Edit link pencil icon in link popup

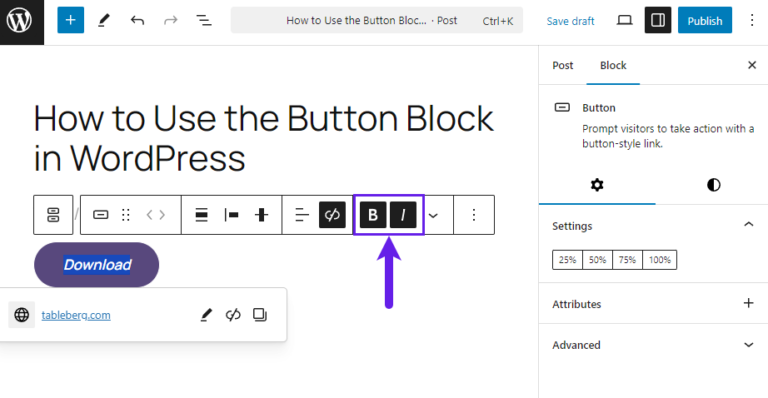tap(206, 315)
